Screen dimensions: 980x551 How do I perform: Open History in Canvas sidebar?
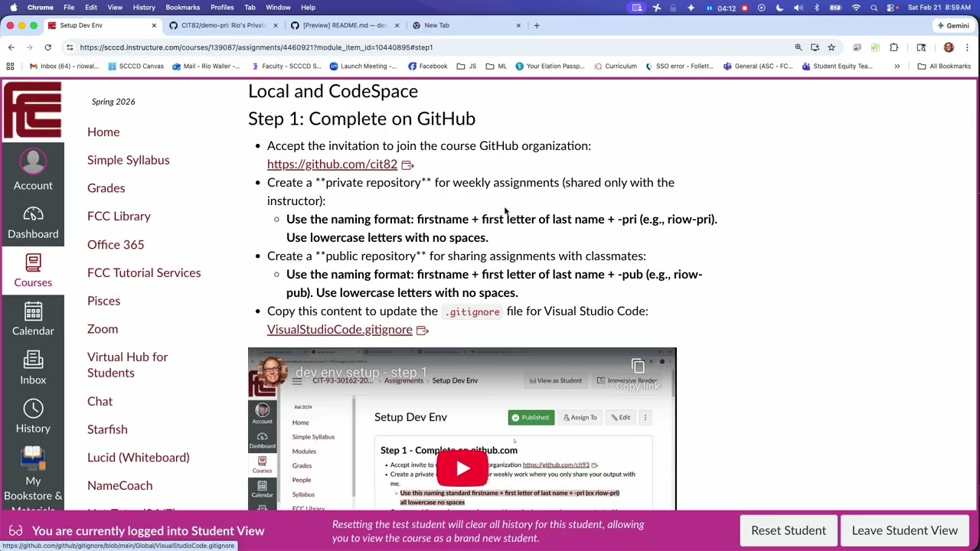pos(32,417)
